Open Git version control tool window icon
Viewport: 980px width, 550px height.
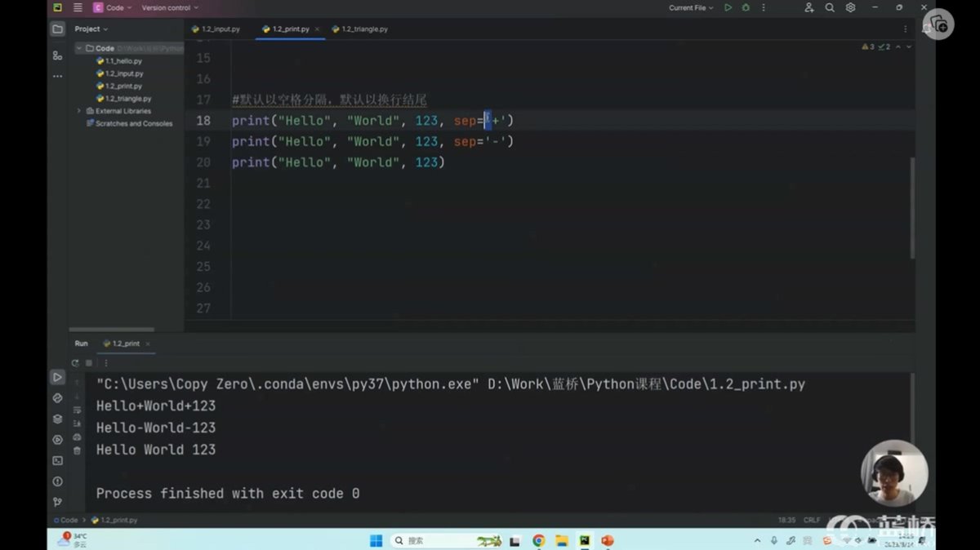(57, 502)
